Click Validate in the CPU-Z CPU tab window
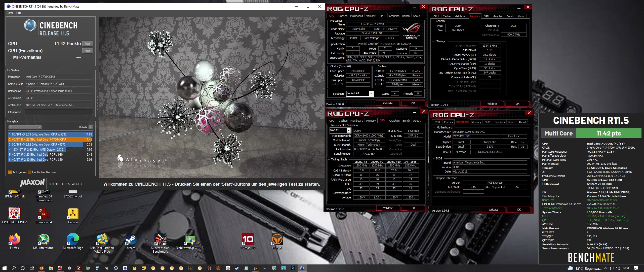 [388, 103]
